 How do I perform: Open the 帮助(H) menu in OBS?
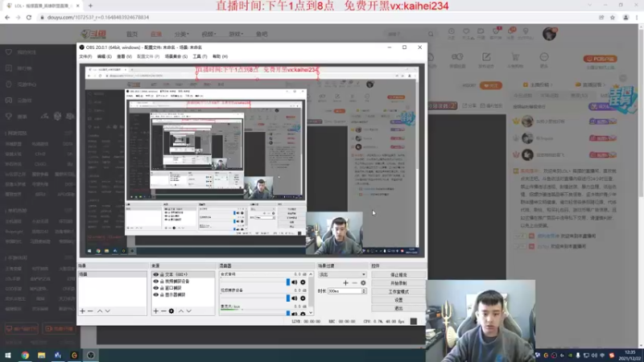pyautogui.click(x=220, y=56)
